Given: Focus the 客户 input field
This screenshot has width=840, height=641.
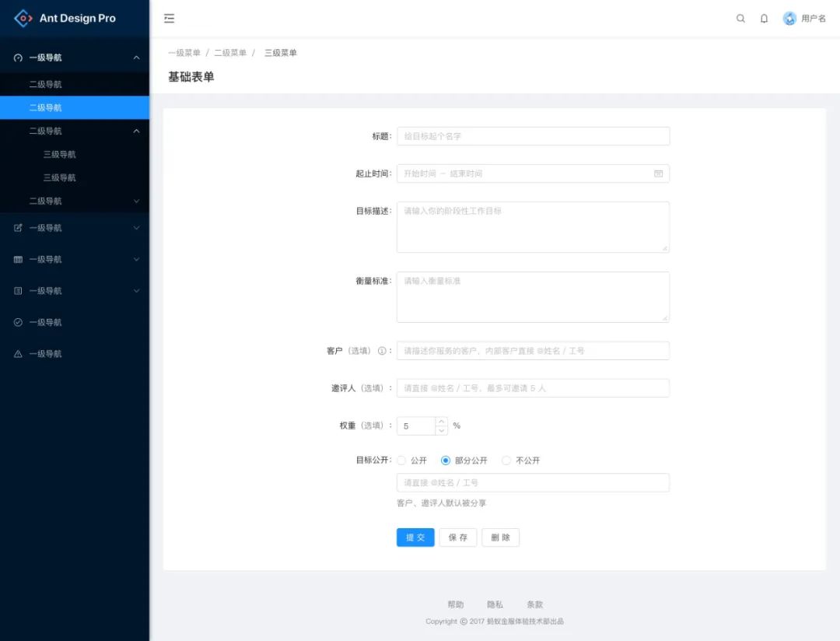Looking at the screenshot, I should 533,351.
